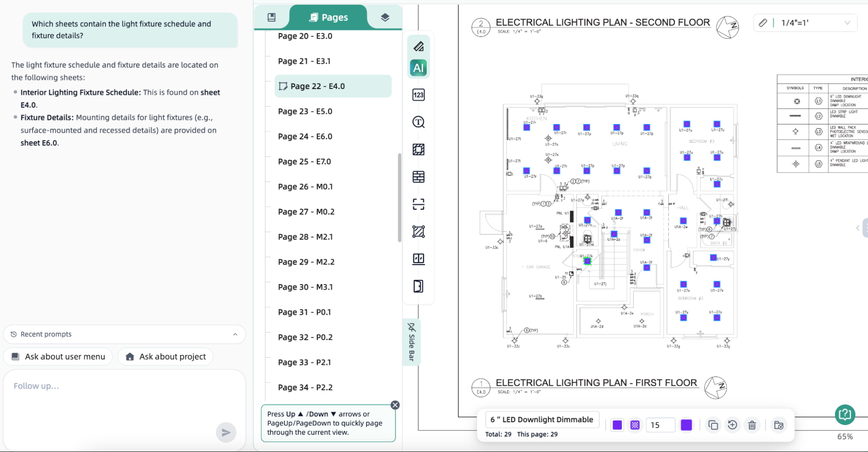Open Page 31 - P0.1
The image size is (868, 452).
(304, 312)
